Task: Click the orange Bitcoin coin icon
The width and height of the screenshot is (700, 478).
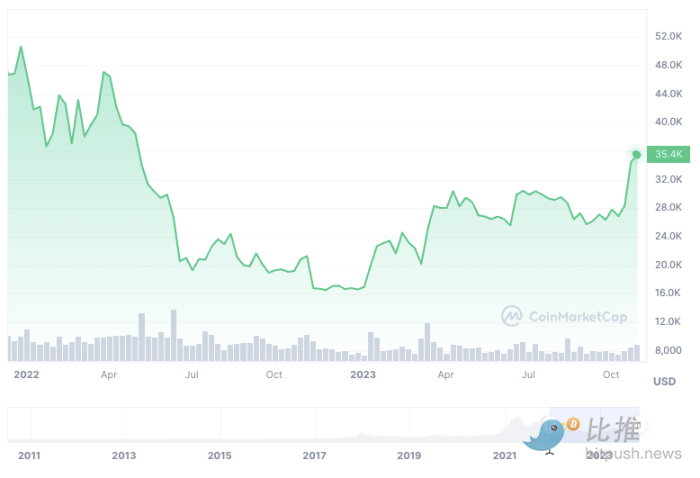Action: click(573, 424)
